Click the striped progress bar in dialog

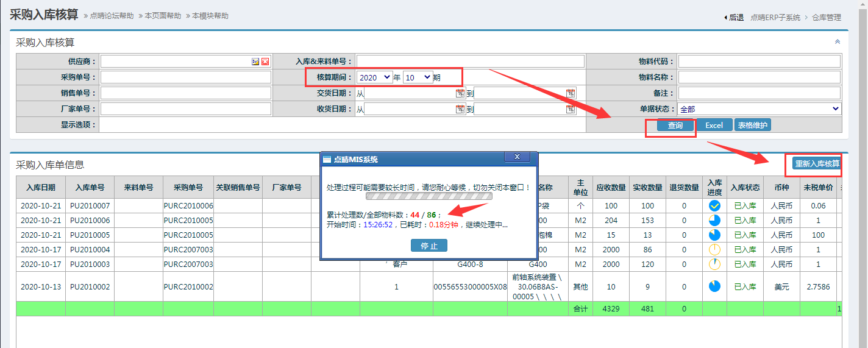point(429,197)
